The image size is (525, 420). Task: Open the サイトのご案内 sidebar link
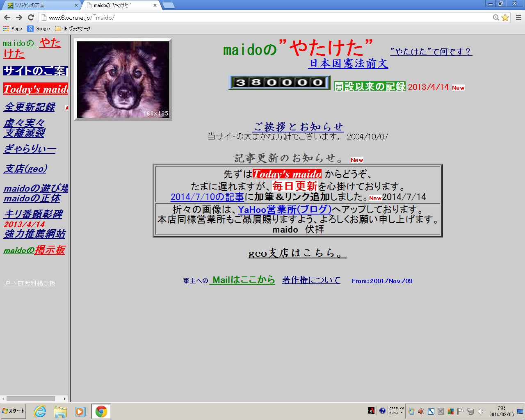point(35,71)
